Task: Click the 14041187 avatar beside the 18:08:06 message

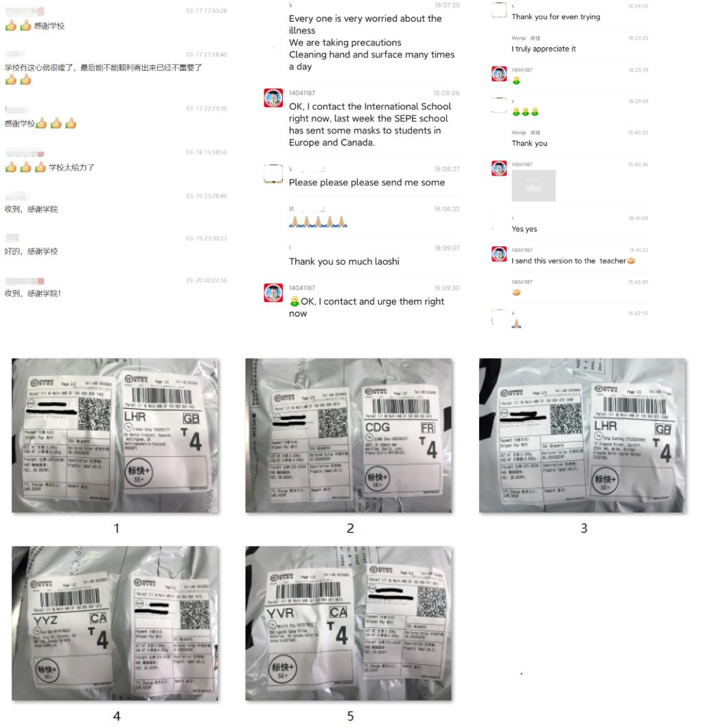Action: click(x=273, y=98)
